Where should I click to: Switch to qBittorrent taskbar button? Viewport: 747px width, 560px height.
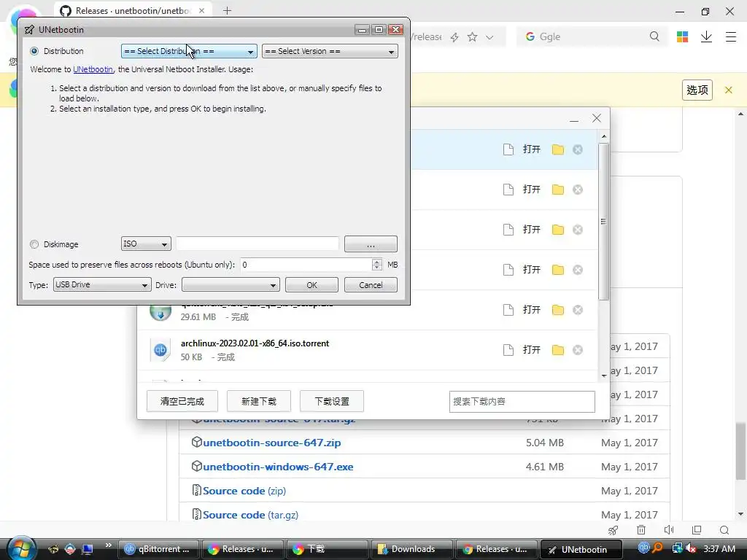click(158, 549)
